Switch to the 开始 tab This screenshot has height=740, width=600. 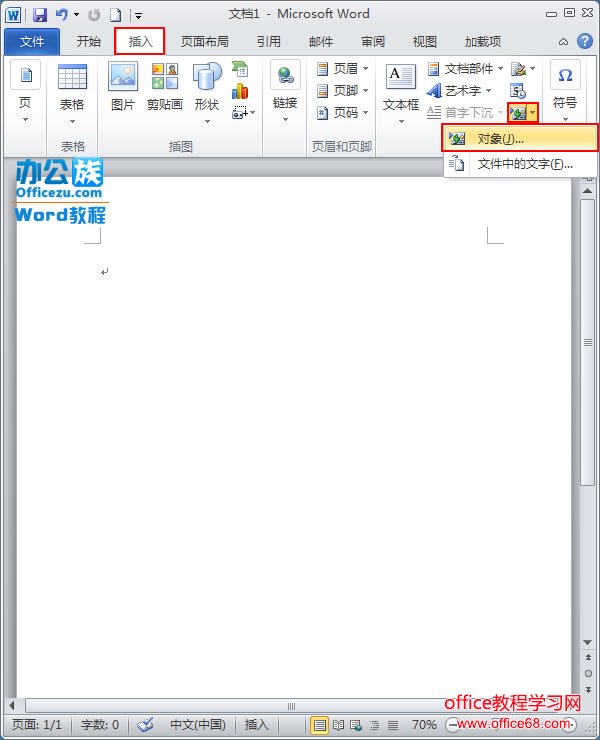89,42
